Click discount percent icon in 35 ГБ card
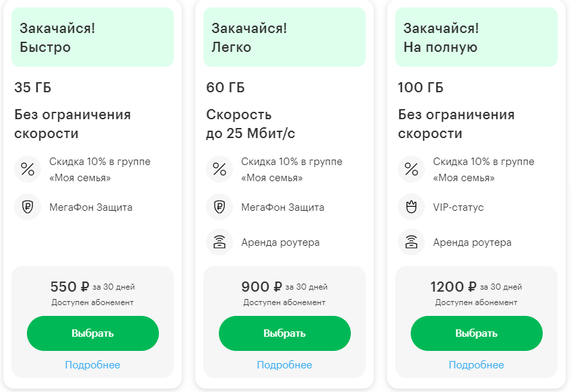 tap(28, 169)
